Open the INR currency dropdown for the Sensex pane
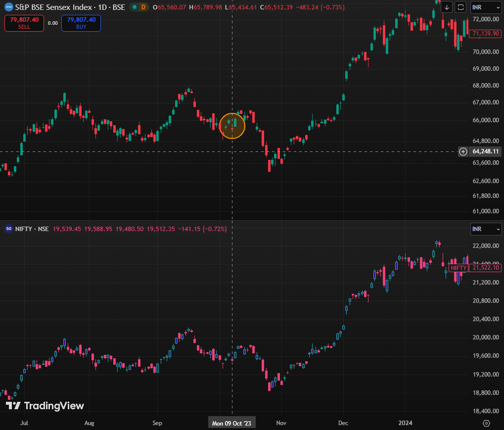The height and width of the screenshot is (430, 504). point(485,7)
